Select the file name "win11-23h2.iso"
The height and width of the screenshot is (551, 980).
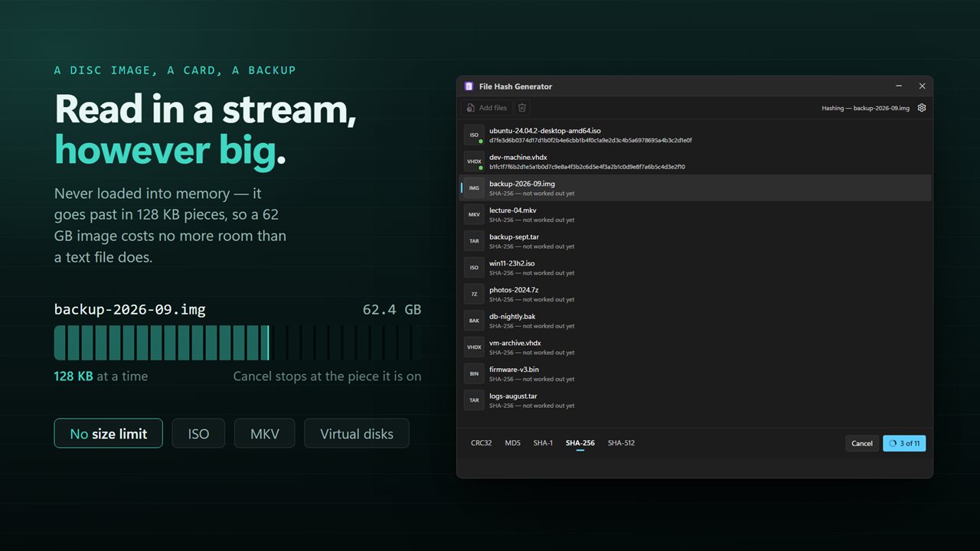pyautogui.click(x=512, y=263)
